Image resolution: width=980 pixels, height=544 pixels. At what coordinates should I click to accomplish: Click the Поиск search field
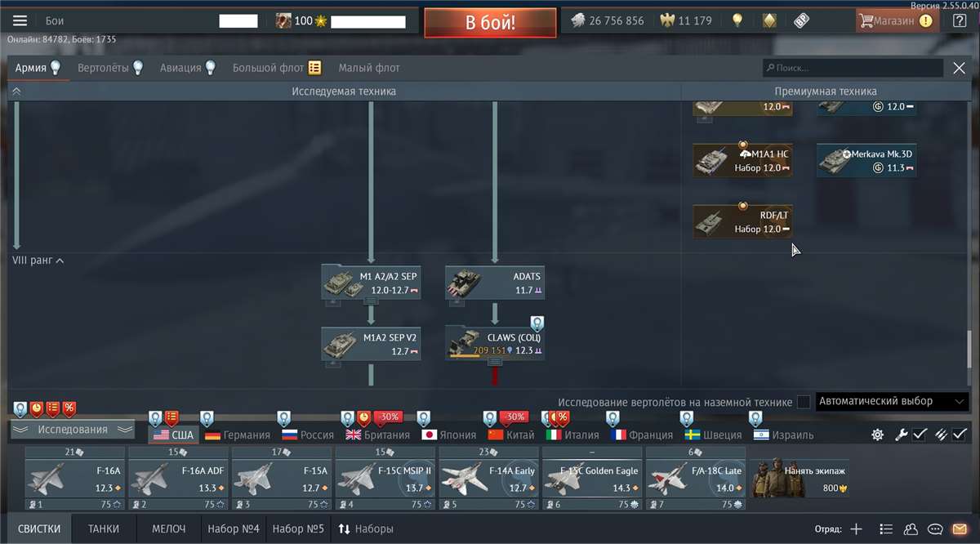[x=853, y=69]
